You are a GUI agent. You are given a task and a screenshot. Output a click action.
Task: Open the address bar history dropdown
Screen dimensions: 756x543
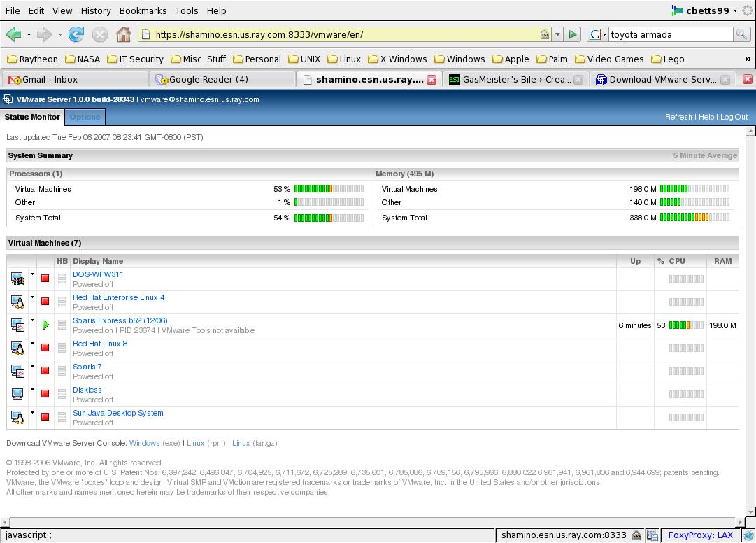coord(557,34)
